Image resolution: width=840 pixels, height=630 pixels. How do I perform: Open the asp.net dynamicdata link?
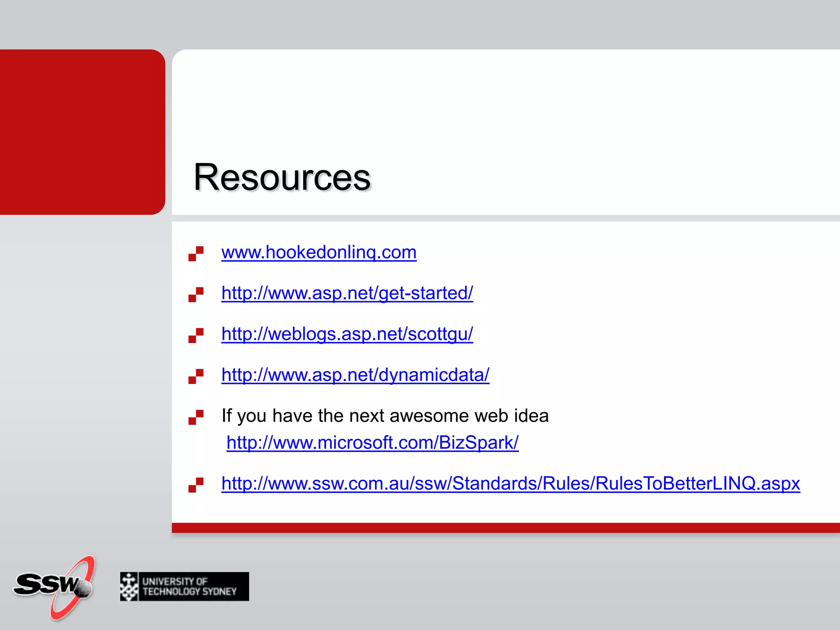tap(355, 375)
